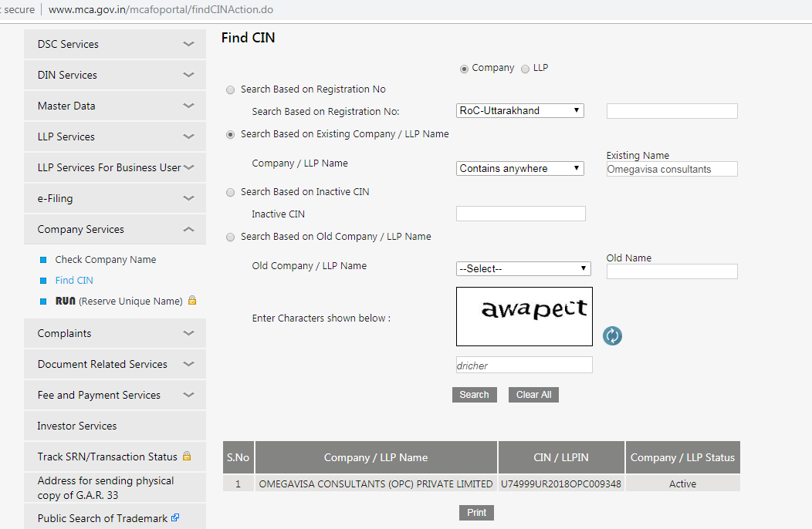Click external link icon by Public Search of Trademark

click(175, 517)
